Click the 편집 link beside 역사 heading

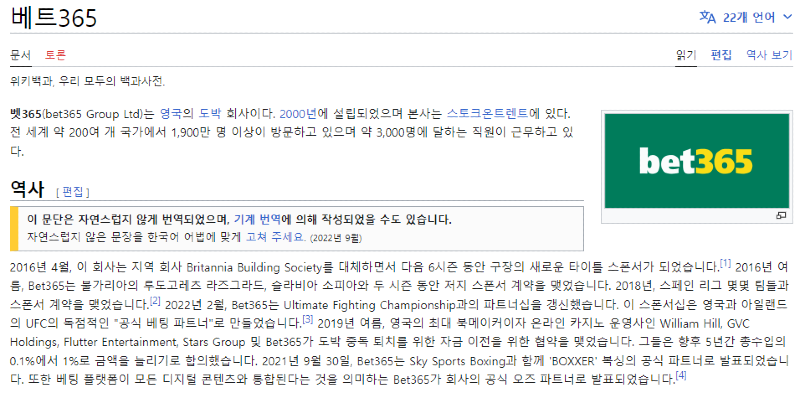tap(72, 192)
